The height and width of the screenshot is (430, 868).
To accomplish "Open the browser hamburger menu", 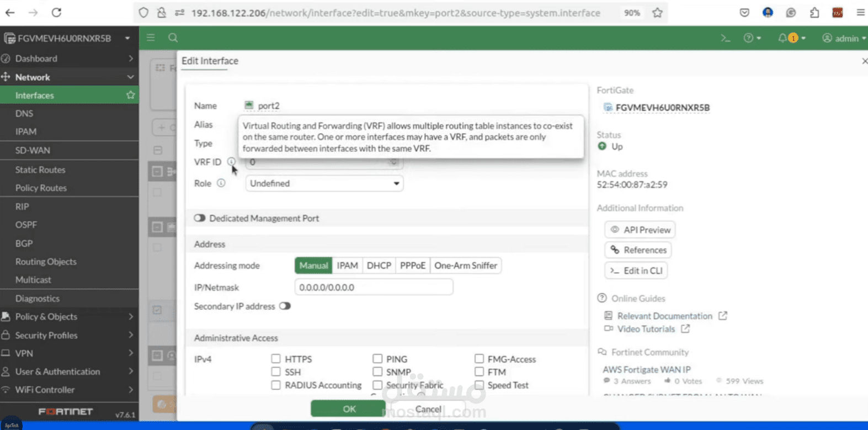I will [860, 12].
